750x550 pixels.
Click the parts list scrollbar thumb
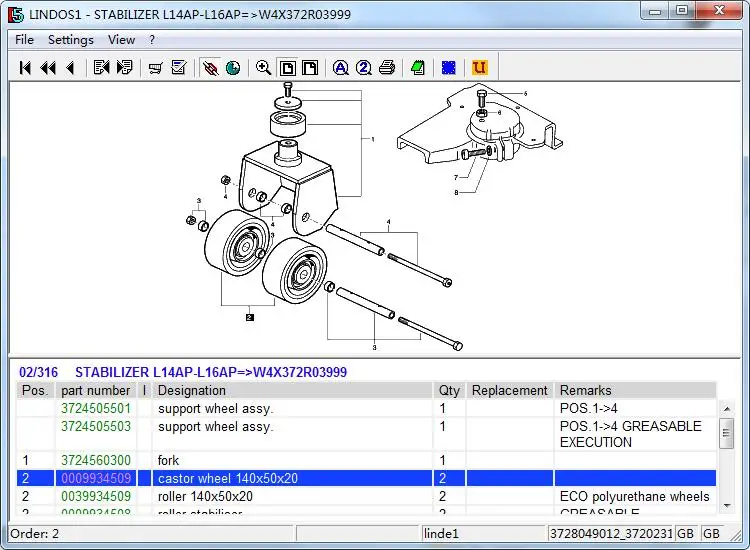point(727,433)
